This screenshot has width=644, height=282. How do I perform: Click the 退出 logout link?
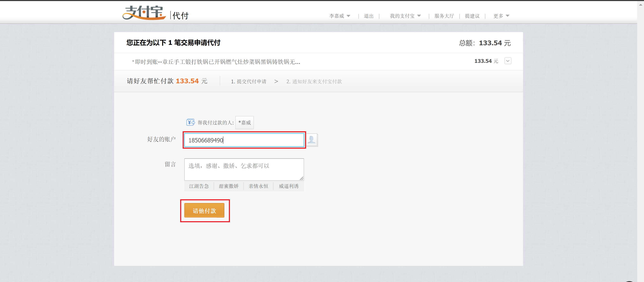pos(368,16)
